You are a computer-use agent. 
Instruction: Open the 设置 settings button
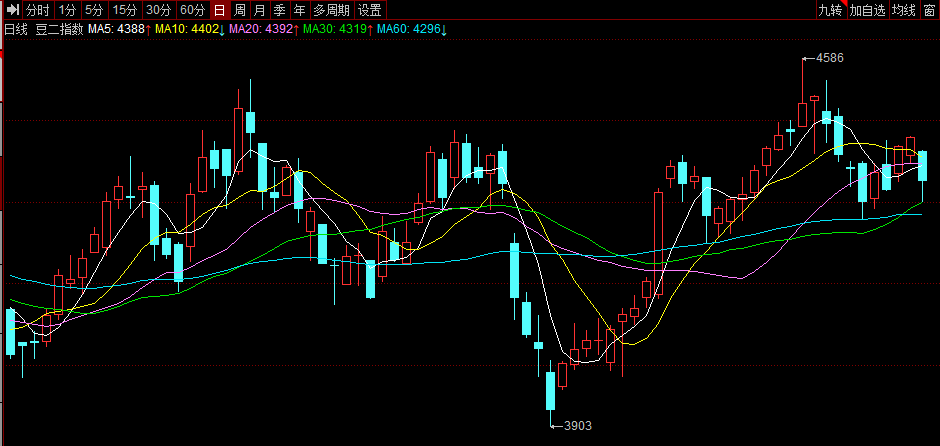370,10
